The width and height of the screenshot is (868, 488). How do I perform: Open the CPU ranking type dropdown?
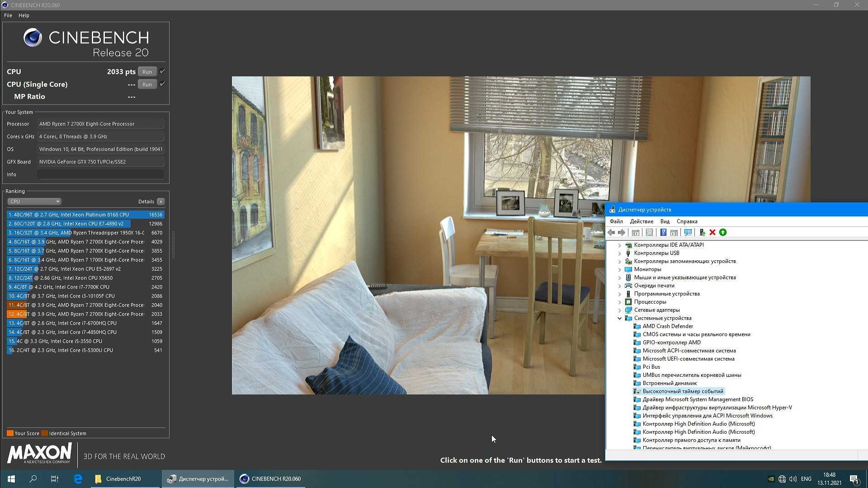34,202
